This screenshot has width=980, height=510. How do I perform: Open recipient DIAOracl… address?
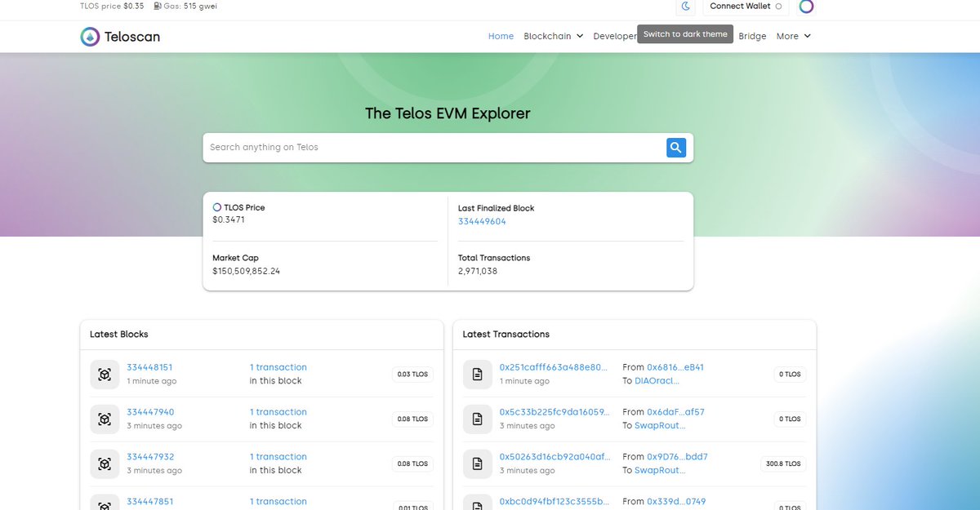pos(657,380)
